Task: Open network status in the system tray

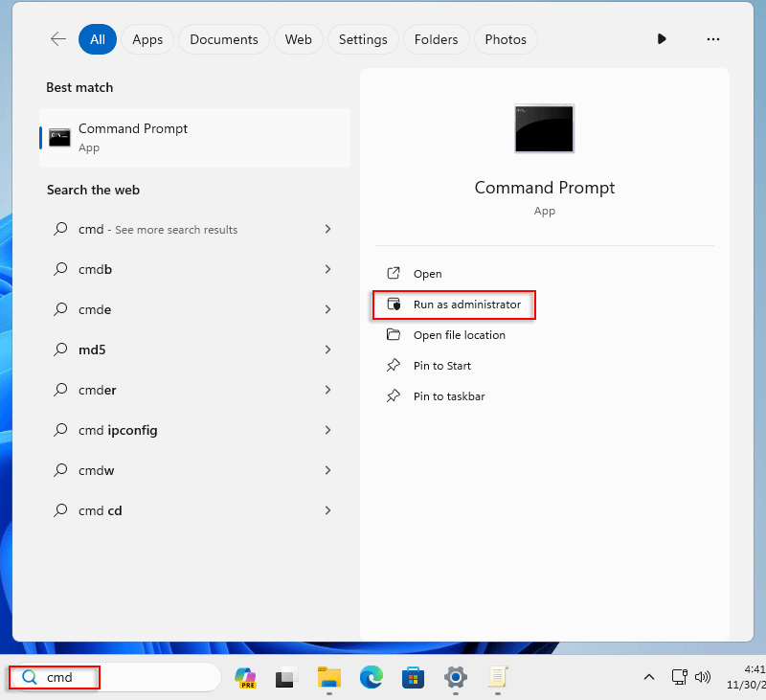Action: (679, 677)
